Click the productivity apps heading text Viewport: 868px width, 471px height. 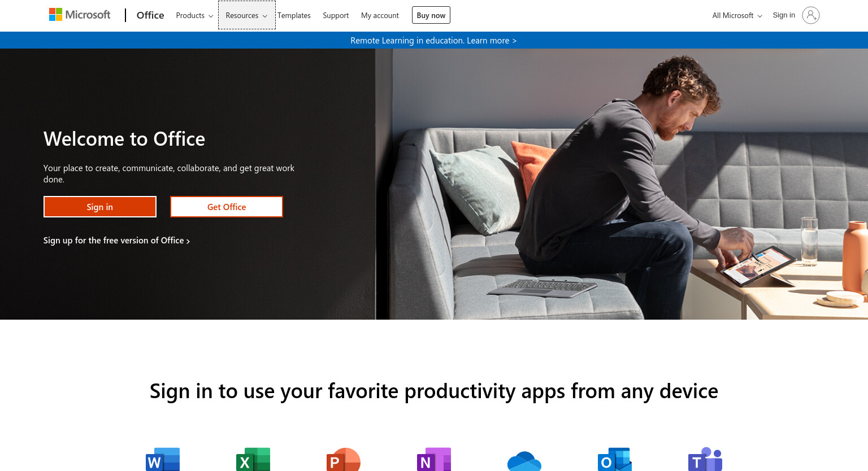(434, 391)
